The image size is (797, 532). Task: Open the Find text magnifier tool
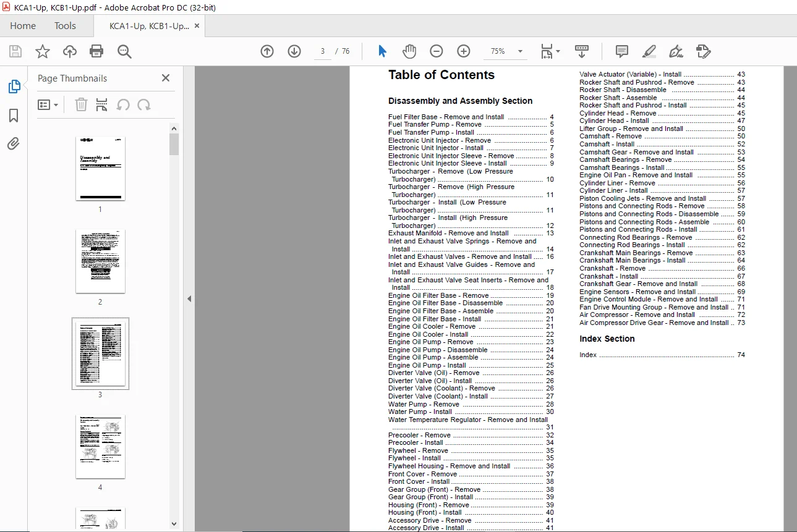click(124, 51)
